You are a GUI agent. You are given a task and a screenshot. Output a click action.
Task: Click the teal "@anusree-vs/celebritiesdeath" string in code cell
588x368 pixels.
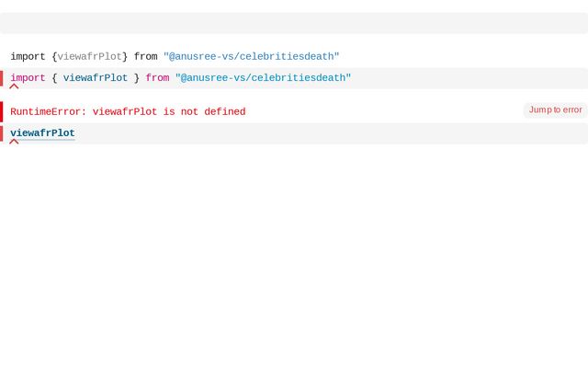(264, 77)
